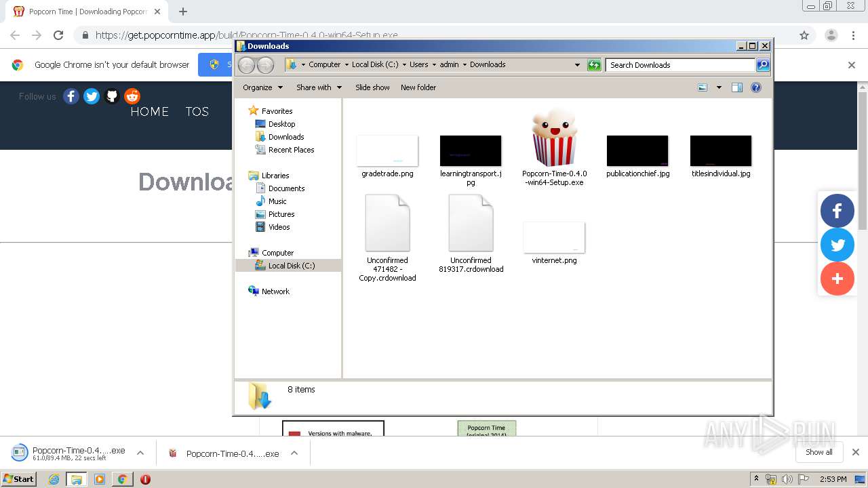Open Chrome profile avatar
Image resolution: width=868 pixels, height=488 pixels.
coord(831,35)
